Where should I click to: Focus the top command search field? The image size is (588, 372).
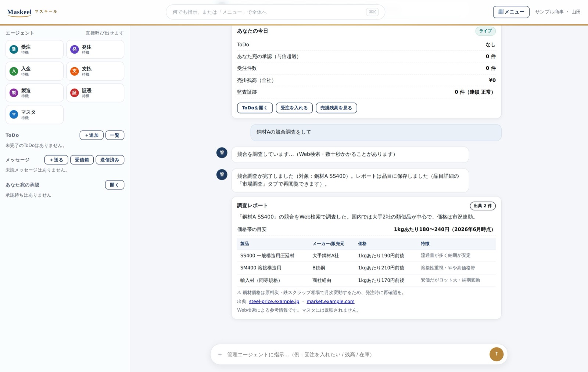point(275,12)
